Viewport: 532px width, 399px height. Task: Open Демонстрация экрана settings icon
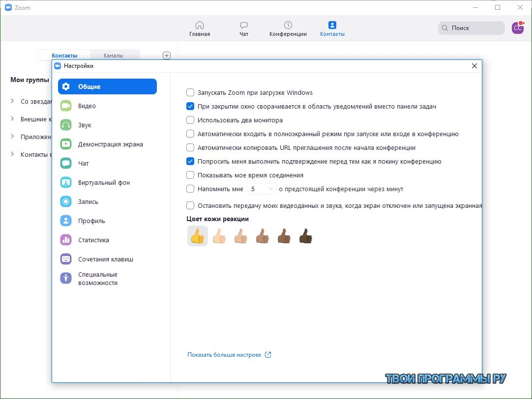click(66, 144)
